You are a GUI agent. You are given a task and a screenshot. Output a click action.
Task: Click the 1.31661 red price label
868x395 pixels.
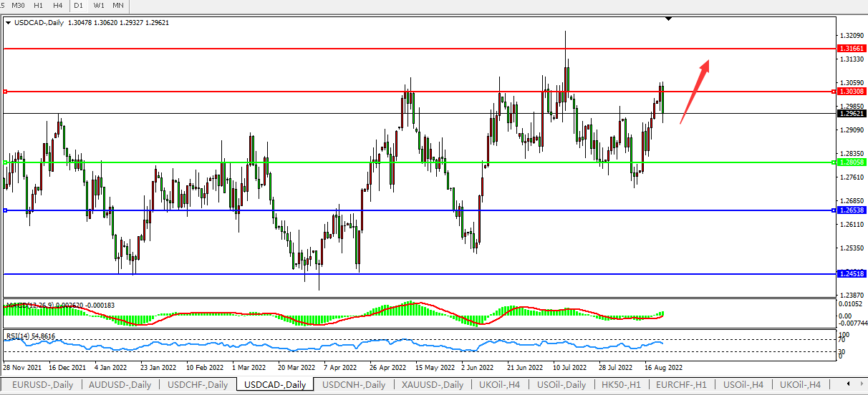[852, 48]
